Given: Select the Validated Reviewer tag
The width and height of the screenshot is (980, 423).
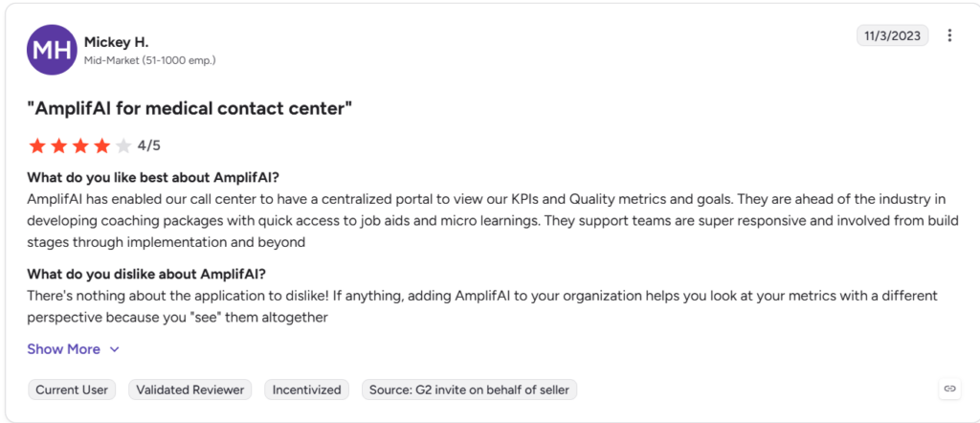Looking at the screenshot, I should 190,390.
